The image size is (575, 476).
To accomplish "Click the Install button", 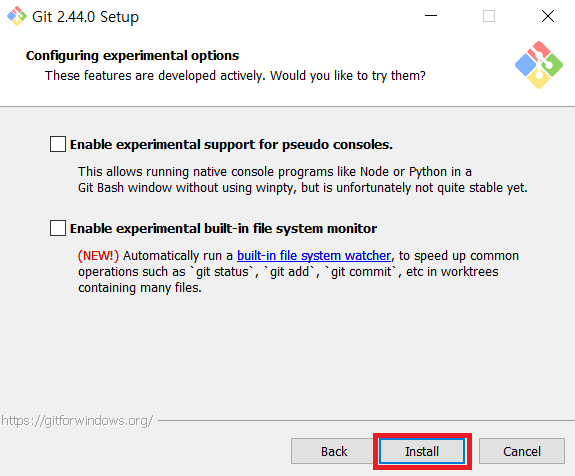I will pyautogui.click(x=422, y=451).
